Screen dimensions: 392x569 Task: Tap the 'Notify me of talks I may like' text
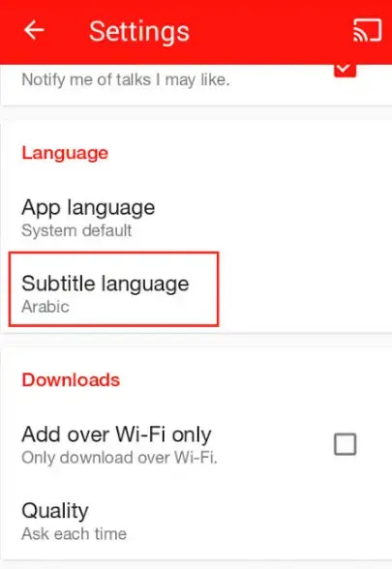pyautogui.click(x=126, y=79)
